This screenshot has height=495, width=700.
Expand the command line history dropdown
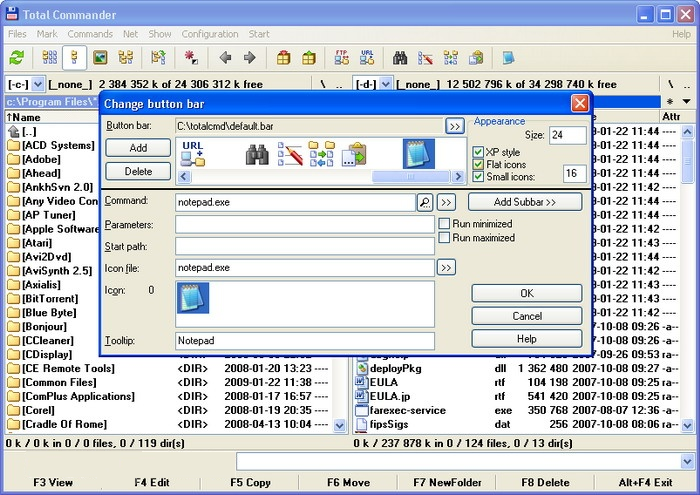point(687,462)
